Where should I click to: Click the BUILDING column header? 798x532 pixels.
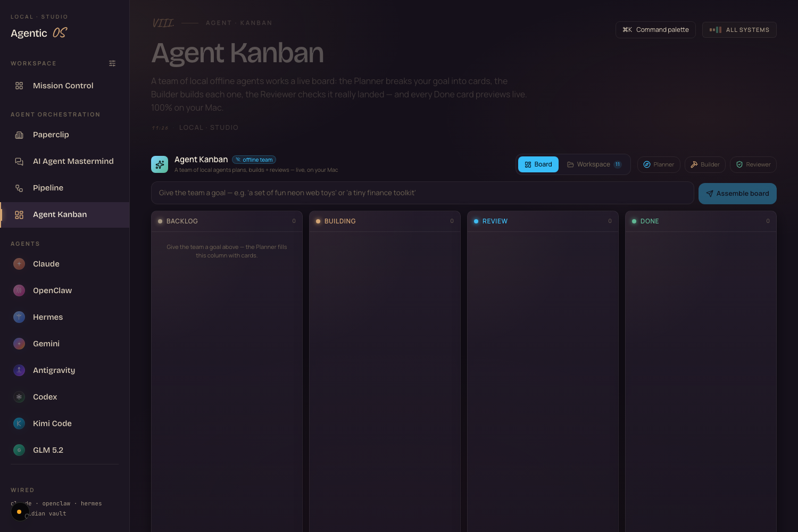(x=385, y=221)
